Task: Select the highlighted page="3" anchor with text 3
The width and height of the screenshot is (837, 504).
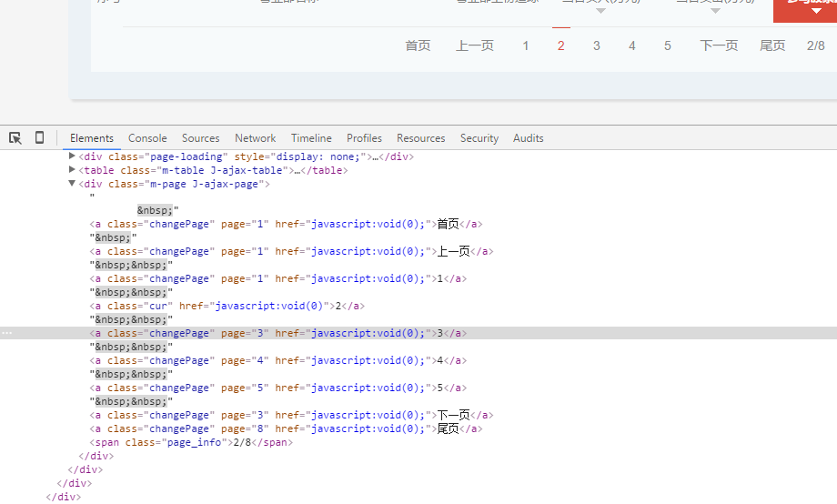Action: [x=278, y=333]
